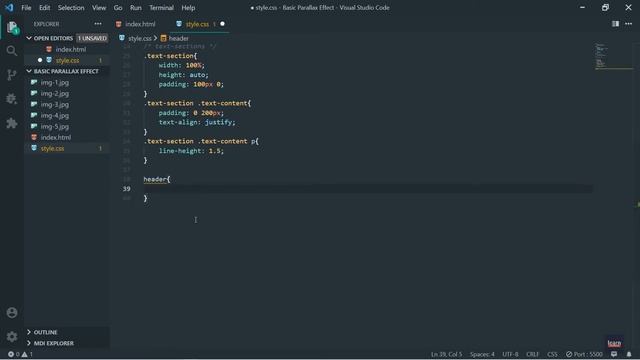Click the Ln 39, Col 5 status entry

[x=447, y=354]
